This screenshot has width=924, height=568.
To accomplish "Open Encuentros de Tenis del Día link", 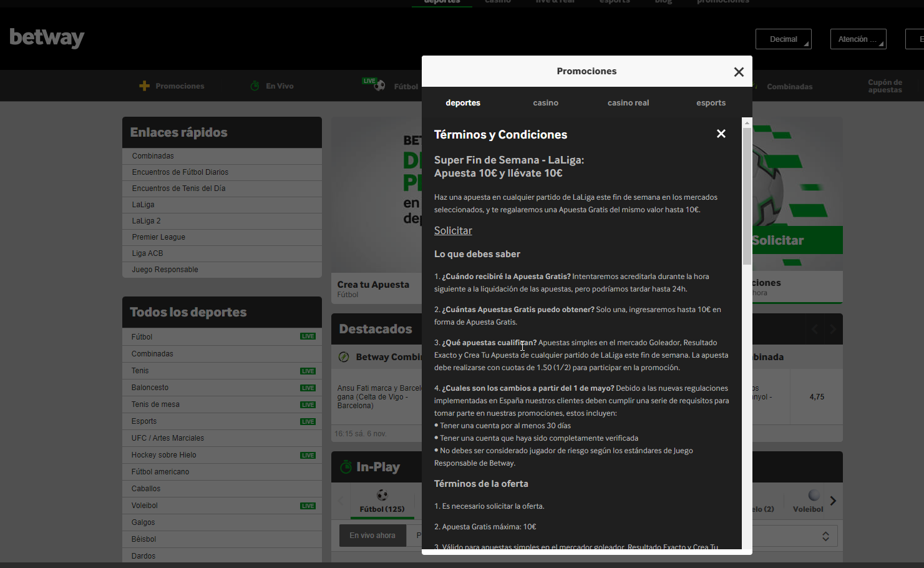I will 222,189.
